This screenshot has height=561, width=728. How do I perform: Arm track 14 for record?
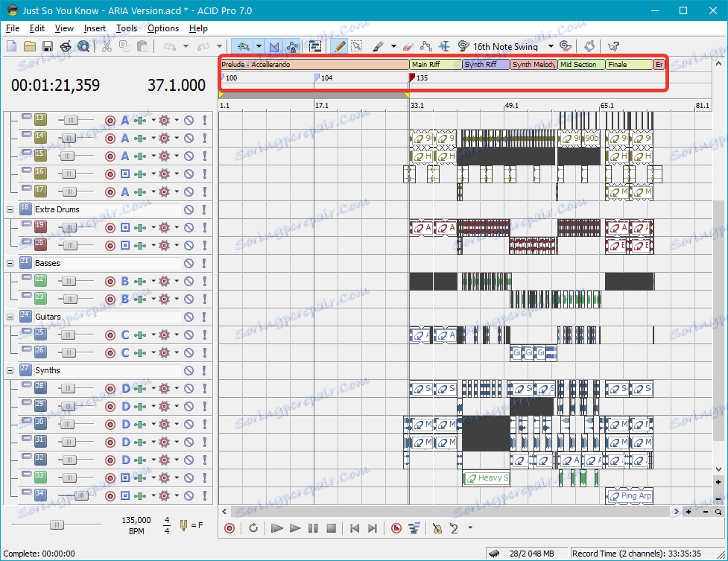point(110,139)
